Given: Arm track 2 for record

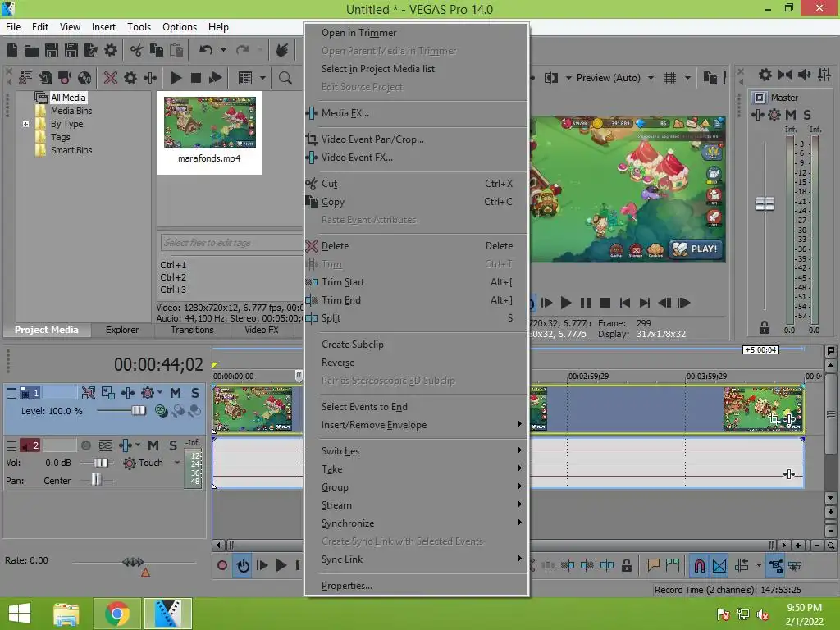Looking at the screenshot, I should coord(85,445).
